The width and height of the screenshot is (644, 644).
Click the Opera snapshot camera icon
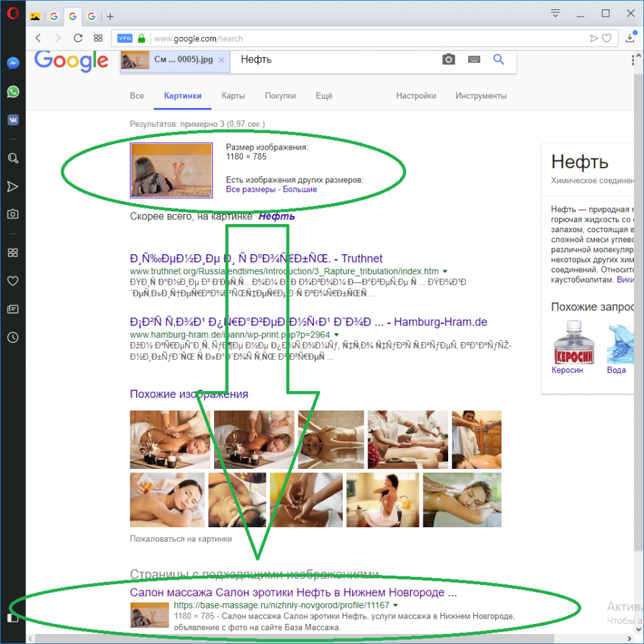(13, 214)
